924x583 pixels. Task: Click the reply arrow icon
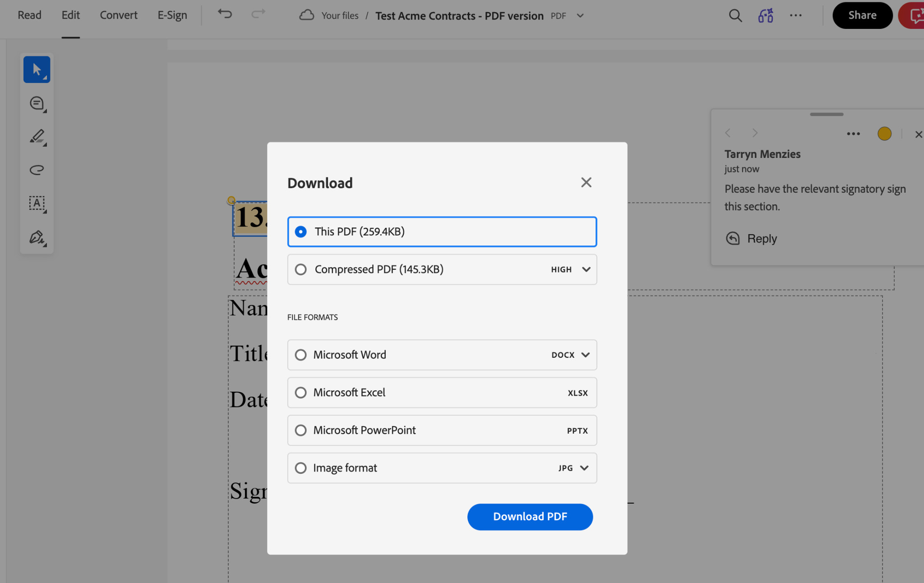733,238
